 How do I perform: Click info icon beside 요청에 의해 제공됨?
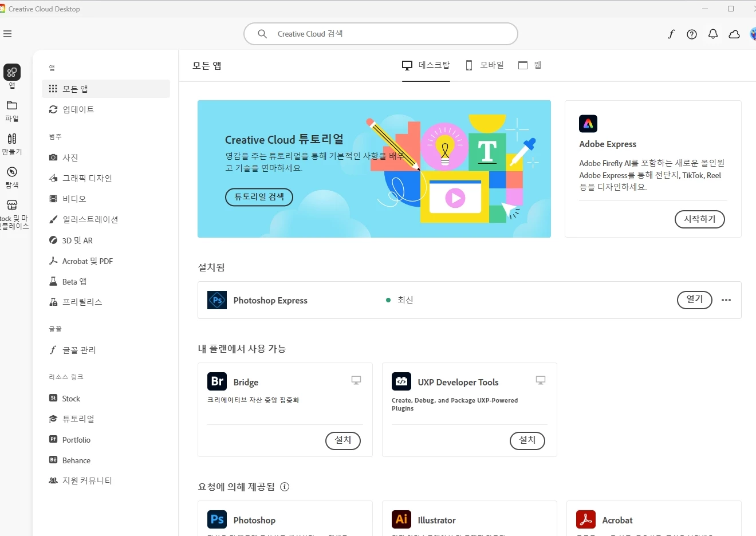point(285,487)
